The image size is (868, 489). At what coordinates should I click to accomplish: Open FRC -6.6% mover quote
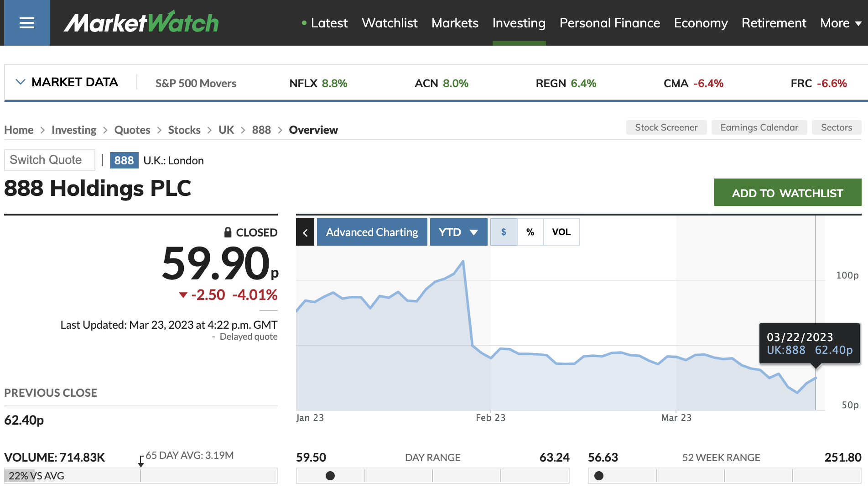[819, 84]
